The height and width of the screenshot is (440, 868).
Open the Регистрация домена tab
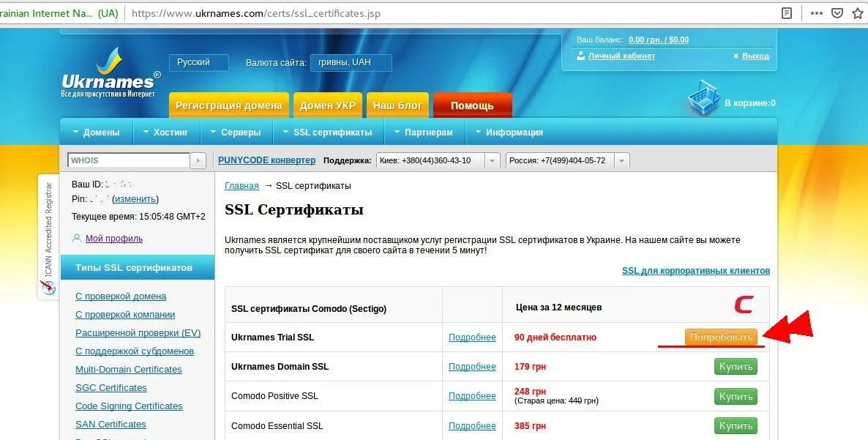(x=228, y=105)
